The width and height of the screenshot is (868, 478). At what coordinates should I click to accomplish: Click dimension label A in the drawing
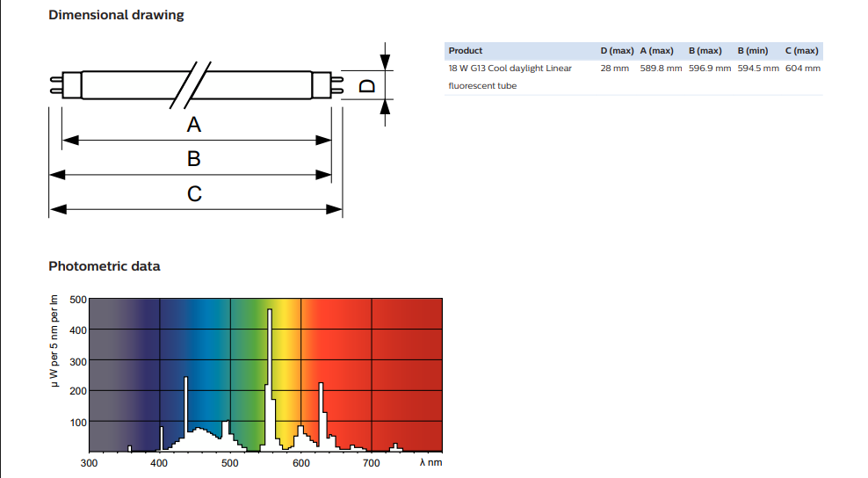click(194, 126)
